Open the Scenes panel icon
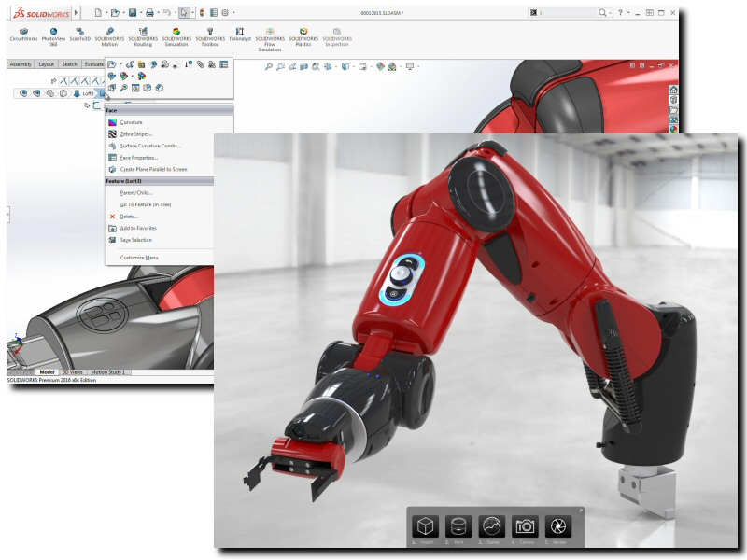747x560 pixels. click(x=489, y=524)
